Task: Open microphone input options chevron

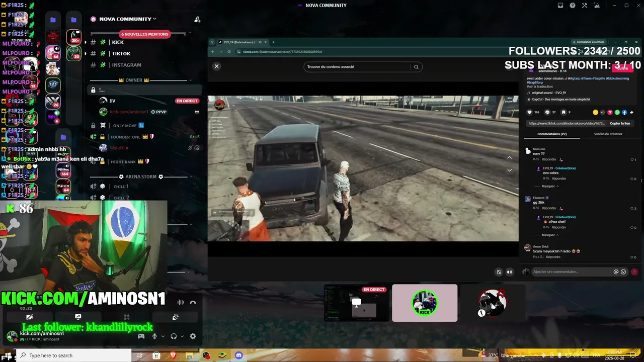Action: point(163,336)
